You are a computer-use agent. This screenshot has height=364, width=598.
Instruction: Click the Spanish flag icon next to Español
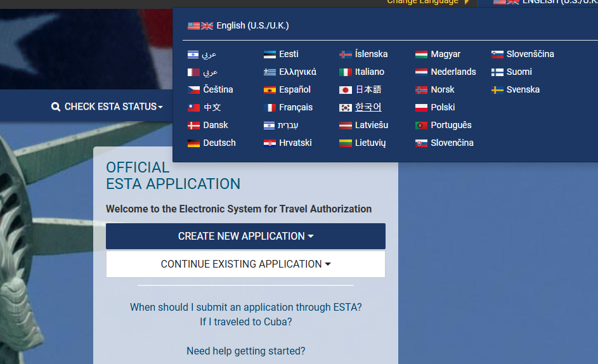[x=270, y=90]
